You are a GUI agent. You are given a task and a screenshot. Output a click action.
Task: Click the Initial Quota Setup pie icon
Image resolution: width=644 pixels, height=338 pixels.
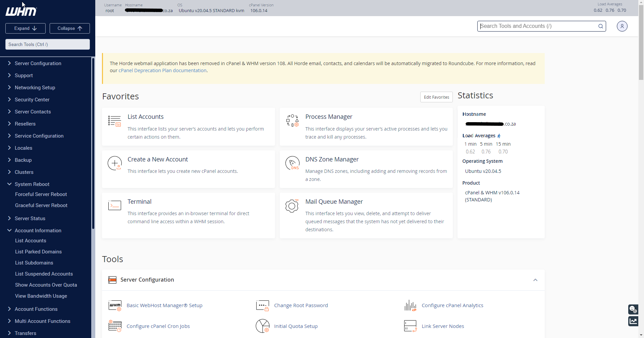click(x=263, y=326)
